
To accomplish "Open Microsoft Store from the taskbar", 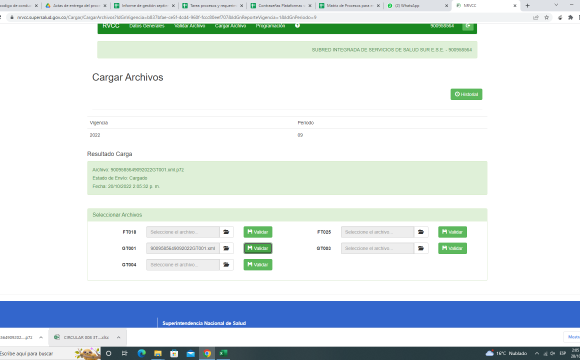I will point(174,353).
